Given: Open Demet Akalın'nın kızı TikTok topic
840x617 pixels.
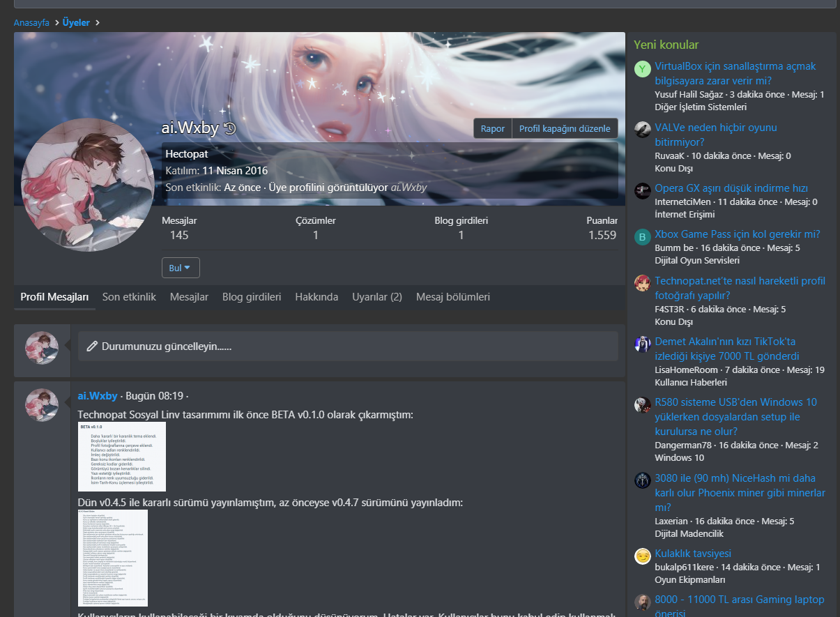Looking at the screenshot, I should click(x=727, y=349).
